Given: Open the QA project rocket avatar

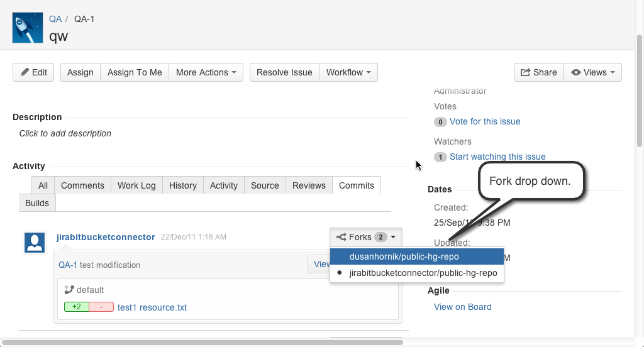Looking at the screenshot, I should 28,28.
